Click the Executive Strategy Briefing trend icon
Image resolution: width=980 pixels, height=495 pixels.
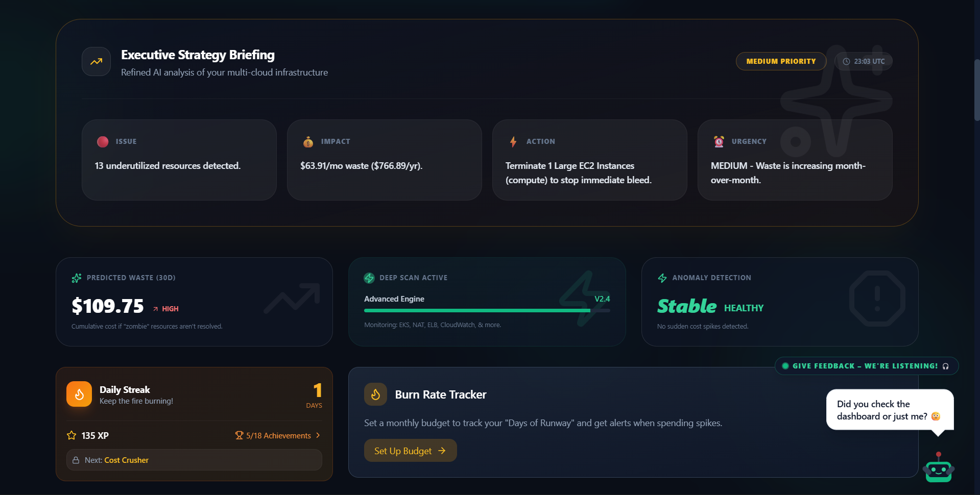(x=96, y=62)
